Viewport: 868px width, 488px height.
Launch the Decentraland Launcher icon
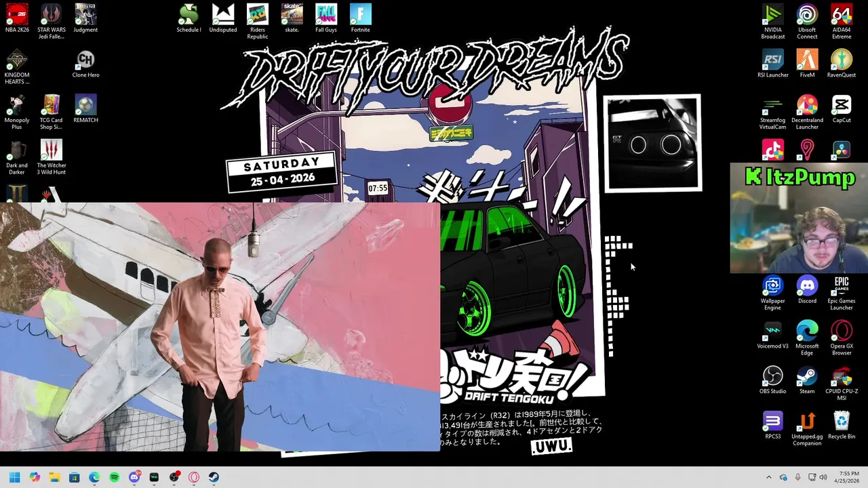coord(807,112)
